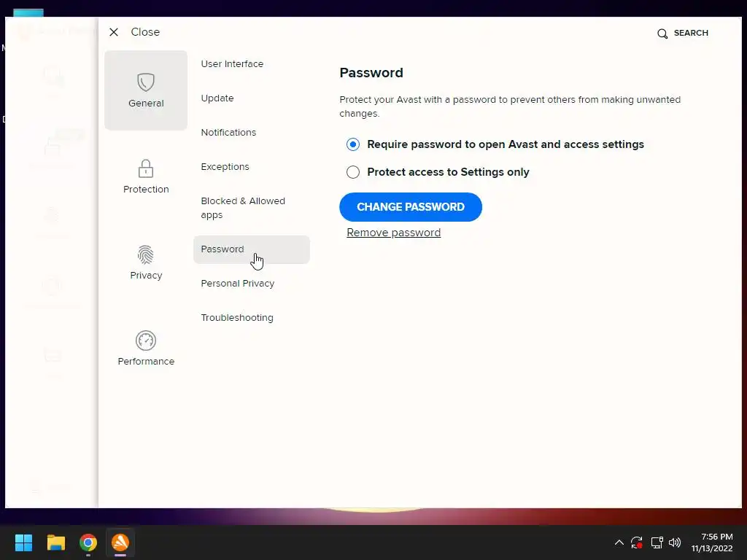747x560 pixels.
Task: Select the Password settings tab
Action: (x=252, y=249)
